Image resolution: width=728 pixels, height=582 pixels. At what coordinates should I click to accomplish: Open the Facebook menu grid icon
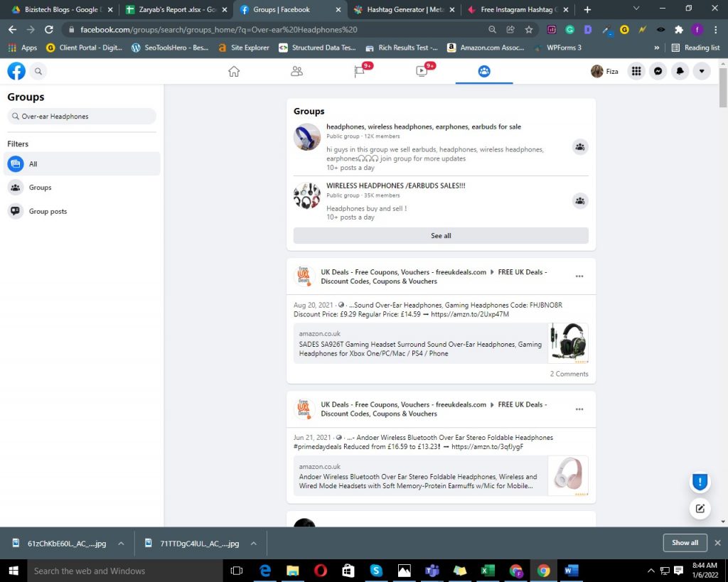coord(636,71)
